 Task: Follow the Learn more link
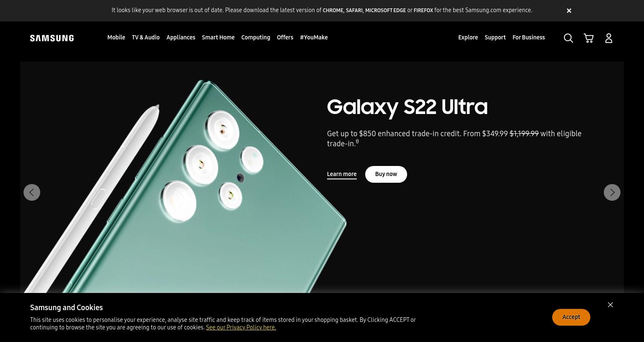342,174
